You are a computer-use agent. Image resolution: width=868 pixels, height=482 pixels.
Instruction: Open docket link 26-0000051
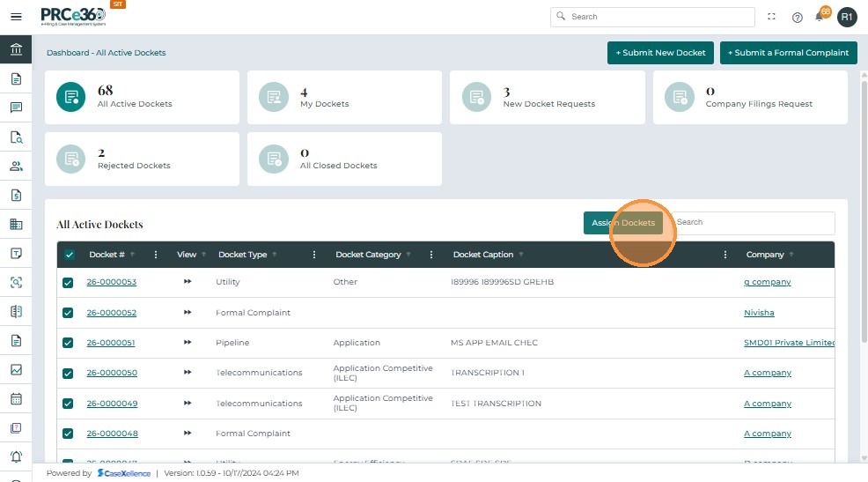coord(111,343)
